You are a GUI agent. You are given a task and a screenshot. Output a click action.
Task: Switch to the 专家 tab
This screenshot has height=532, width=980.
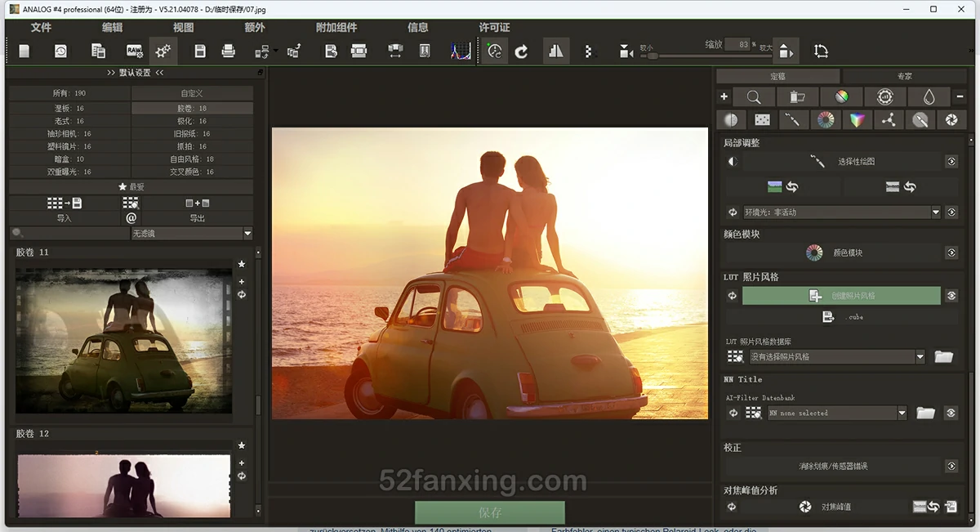904,76
